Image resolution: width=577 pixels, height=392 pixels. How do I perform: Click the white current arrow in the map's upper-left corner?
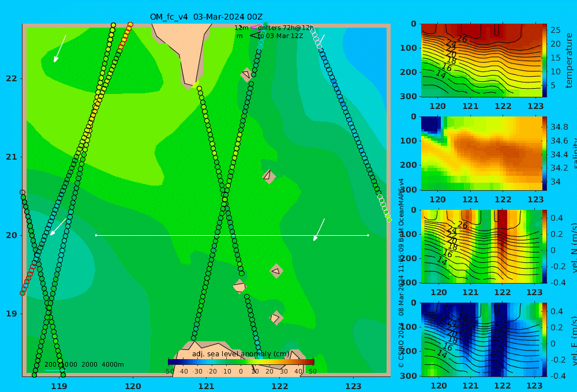[x=60, y=48]
